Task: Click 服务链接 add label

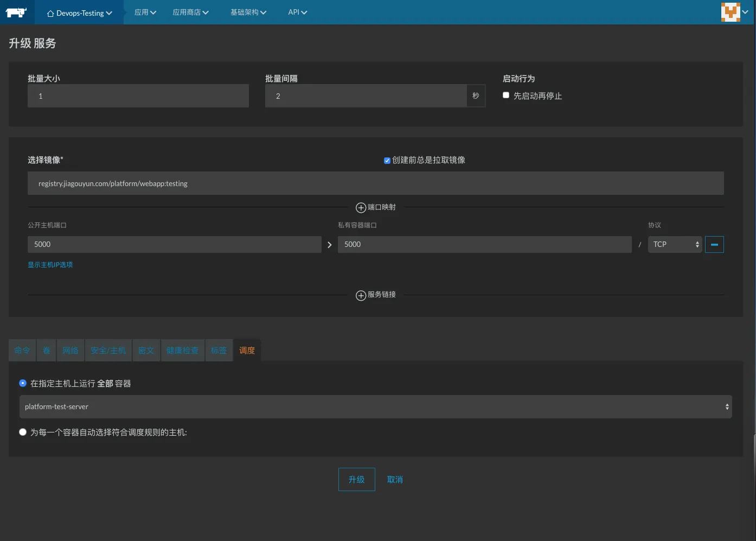Action: coord(382,295)
